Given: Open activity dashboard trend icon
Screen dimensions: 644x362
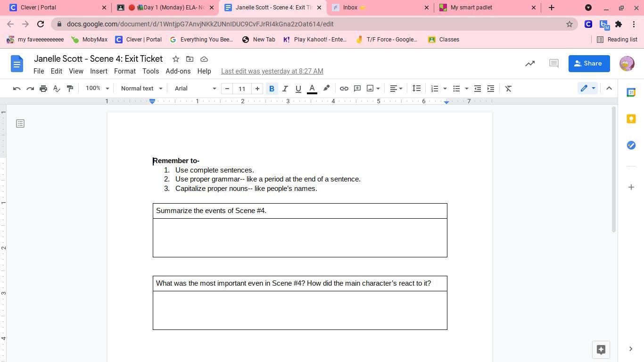Looking at the screenshot, I should (x=530, y=63).
